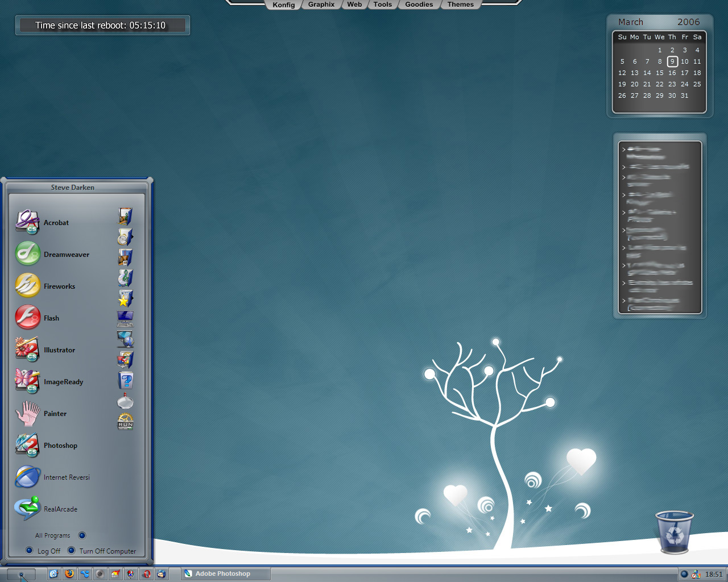The width and height of the screenshot is (728, 582).
Task: Open the Konfig tab in the top bar
Action: (x=284, y=5)
